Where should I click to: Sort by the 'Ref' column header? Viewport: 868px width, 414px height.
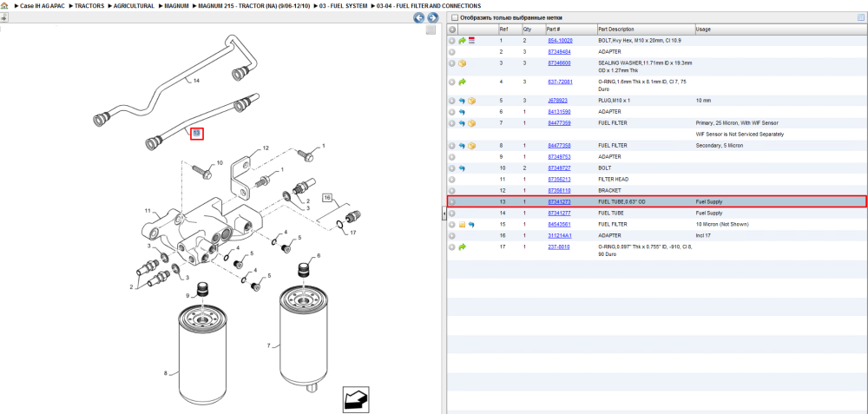[x=510, y=30]
